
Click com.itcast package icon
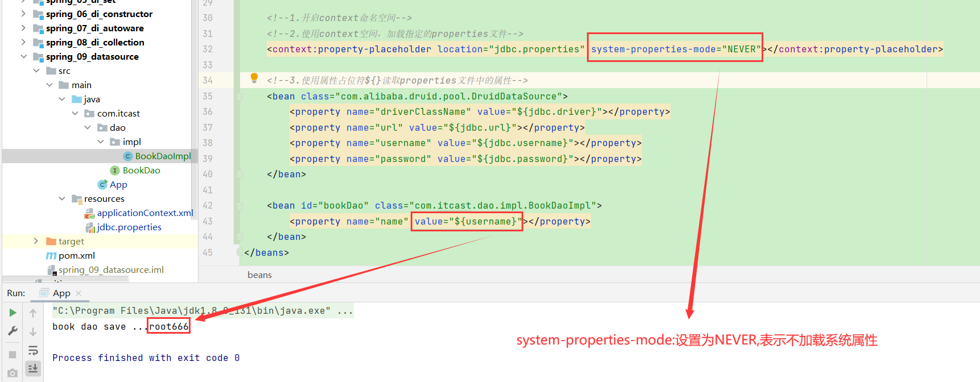click(89, 113)
